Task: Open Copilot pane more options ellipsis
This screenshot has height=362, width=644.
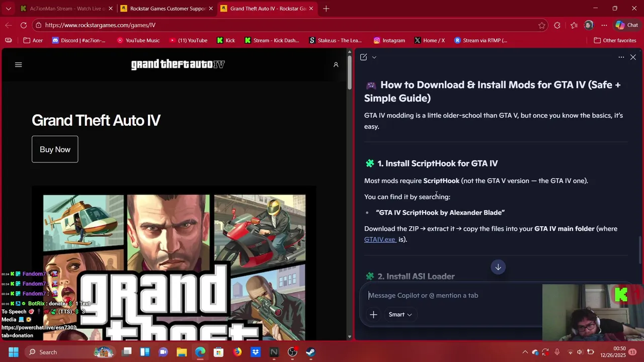Action: click(621, 57)
